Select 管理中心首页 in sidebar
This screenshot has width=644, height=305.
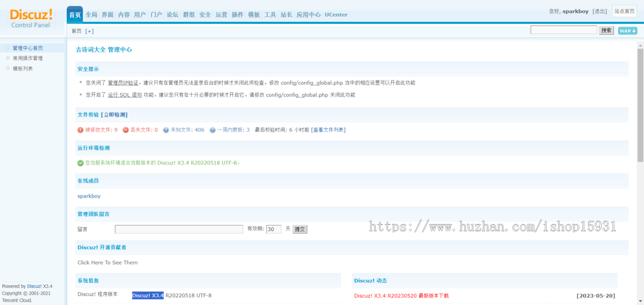[x=27, y=48]
